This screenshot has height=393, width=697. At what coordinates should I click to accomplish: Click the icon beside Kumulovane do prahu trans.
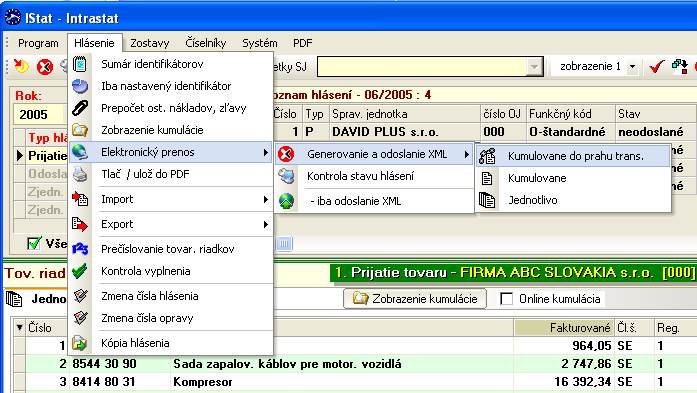[487, 156]
